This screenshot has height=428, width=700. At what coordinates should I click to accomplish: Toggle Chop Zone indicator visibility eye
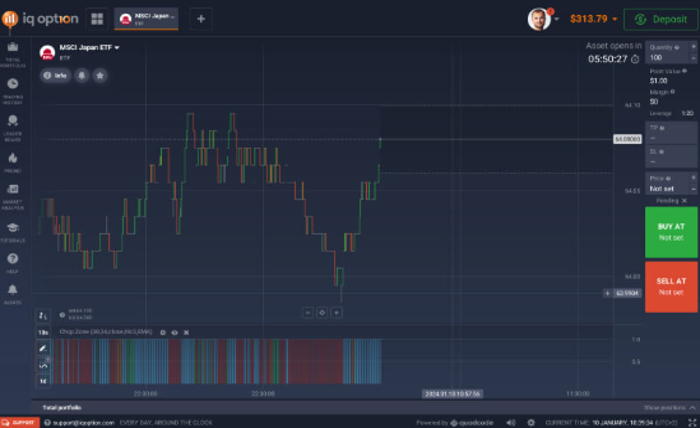click(175, 332)
